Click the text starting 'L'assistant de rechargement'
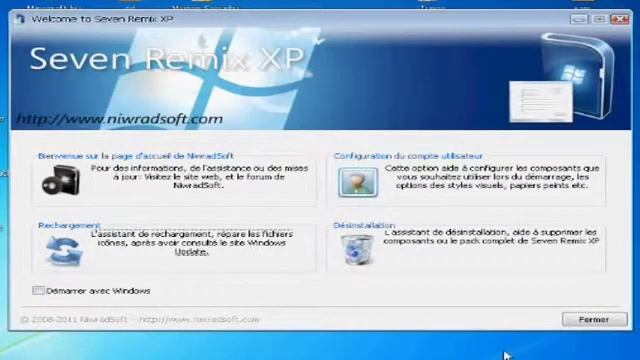 (x=191, y=243)
